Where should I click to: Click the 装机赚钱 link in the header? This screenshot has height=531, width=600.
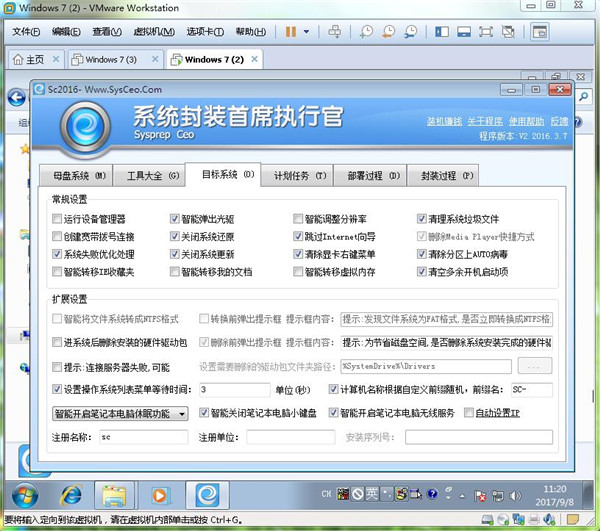click(x=444, y=122)
